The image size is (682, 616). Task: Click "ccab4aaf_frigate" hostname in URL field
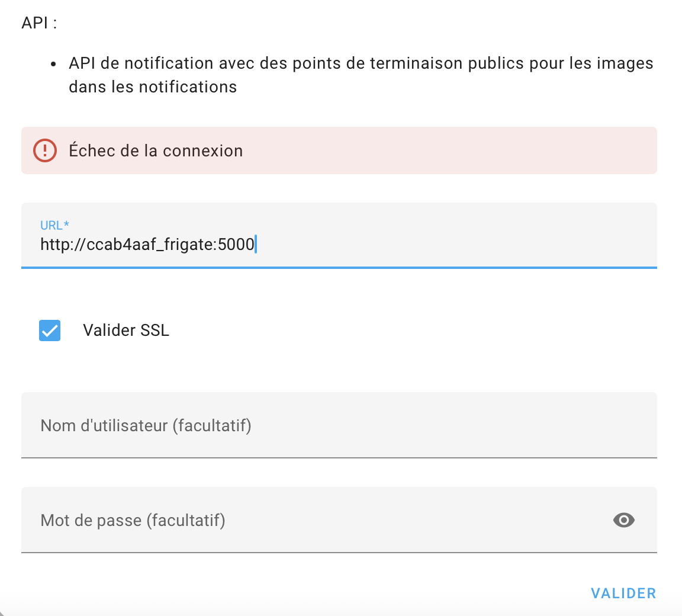(x=150, y=244)
